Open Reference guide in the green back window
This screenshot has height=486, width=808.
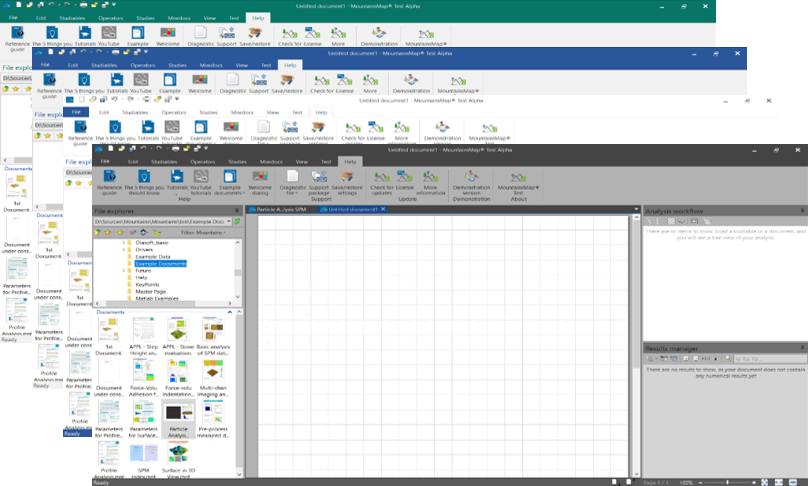pyautogui.click(x=18, y=37)
